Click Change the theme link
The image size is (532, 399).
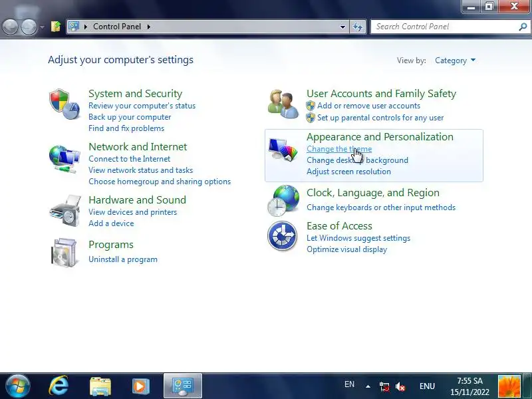pyautogui.click(x=339, y=149)
